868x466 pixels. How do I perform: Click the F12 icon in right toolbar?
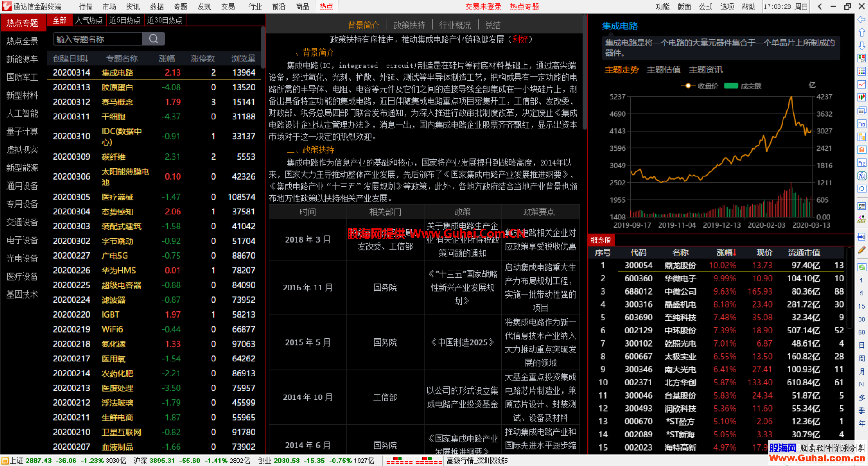(x=862, y=163)
